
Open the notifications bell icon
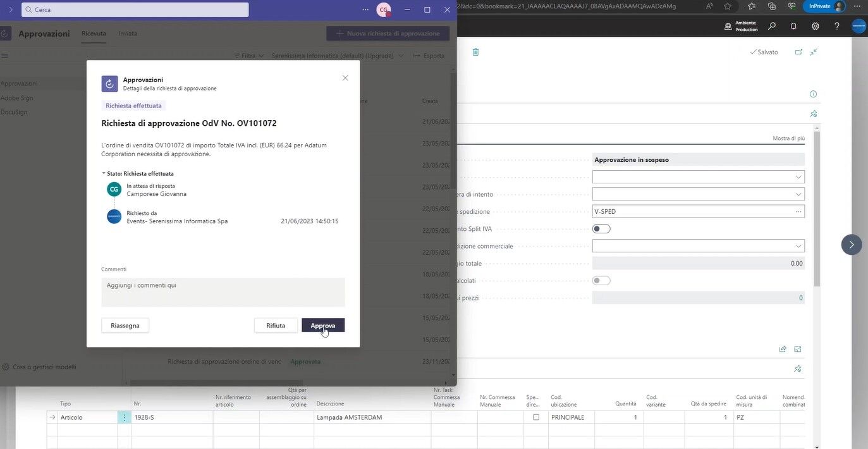coord(793,26)
